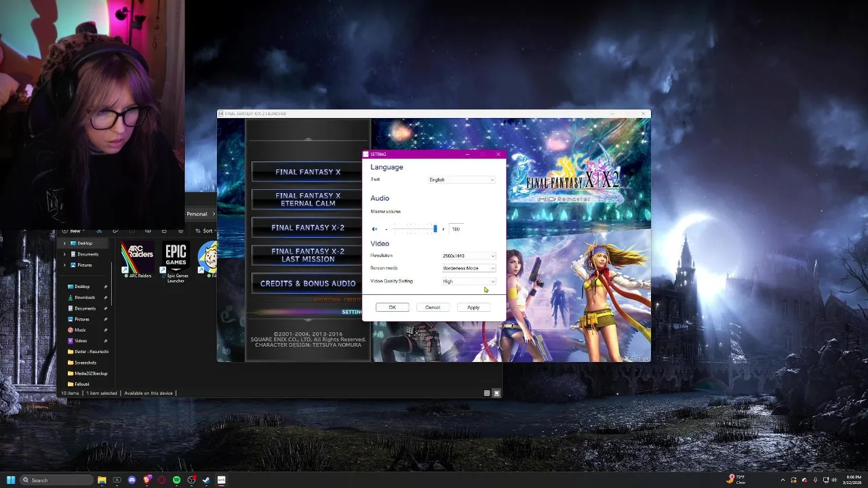Open the Screen mode dropdown

(x=469, y=268)
